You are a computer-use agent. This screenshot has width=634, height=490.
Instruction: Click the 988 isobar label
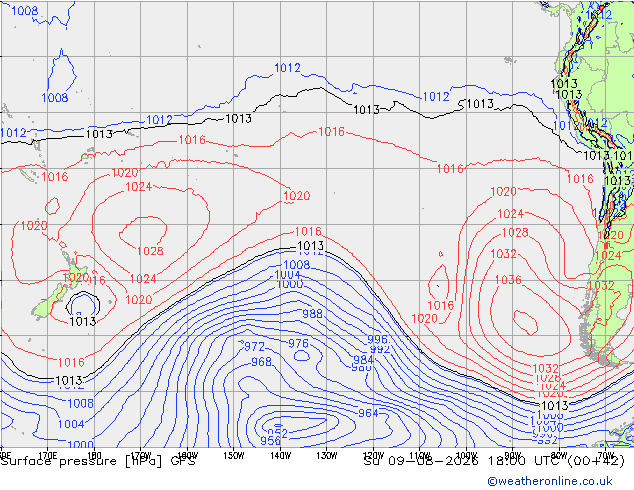point(313,314)
